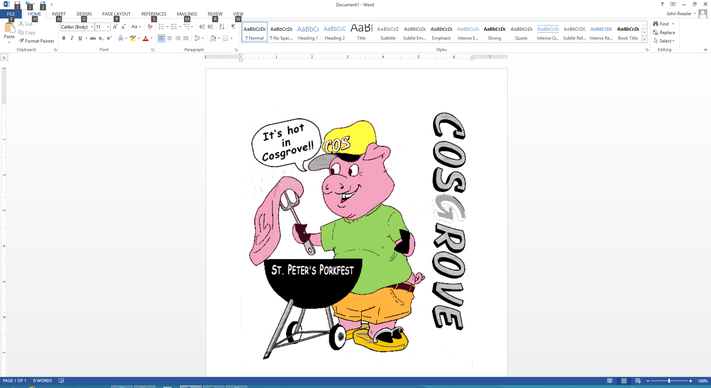This screenshot has height=388, width=711.
Task: Decrease paragraph indent
Action: pyautogui.click(x=202, y=27)
